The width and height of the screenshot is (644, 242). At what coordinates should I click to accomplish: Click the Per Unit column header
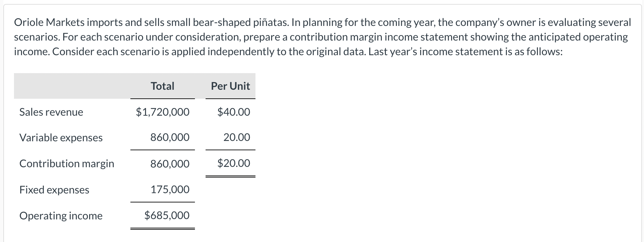click(x=230, y=86)
